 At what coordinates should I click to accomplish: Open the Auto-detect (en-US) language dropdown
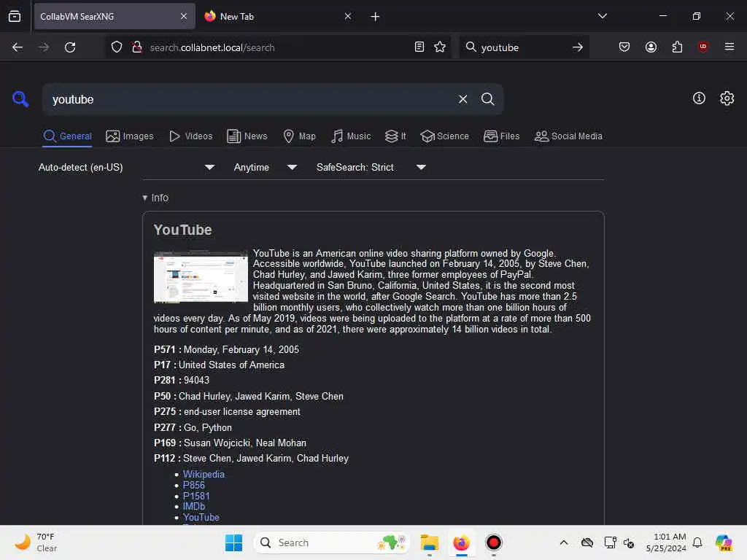(126, 167)
